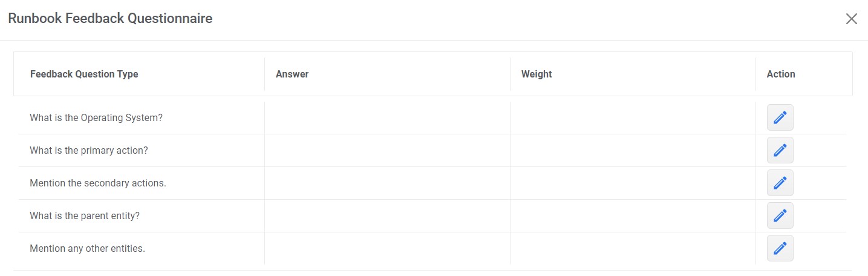
Task: Click pencil icon for primary action question
Action: 780,150
